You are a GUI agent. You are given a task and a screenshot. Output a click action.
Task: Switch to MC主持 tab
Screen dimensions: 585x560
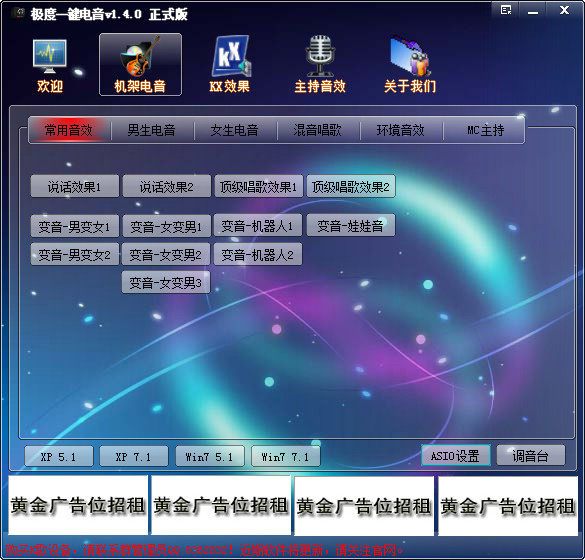[484, 130]
